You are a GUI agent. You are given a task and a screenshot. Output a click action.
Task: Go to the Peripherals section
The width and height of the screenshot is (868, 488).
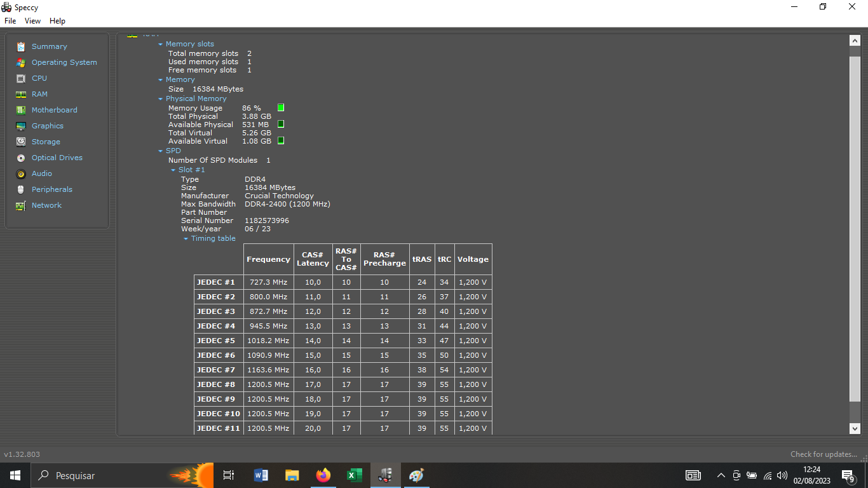52,189
